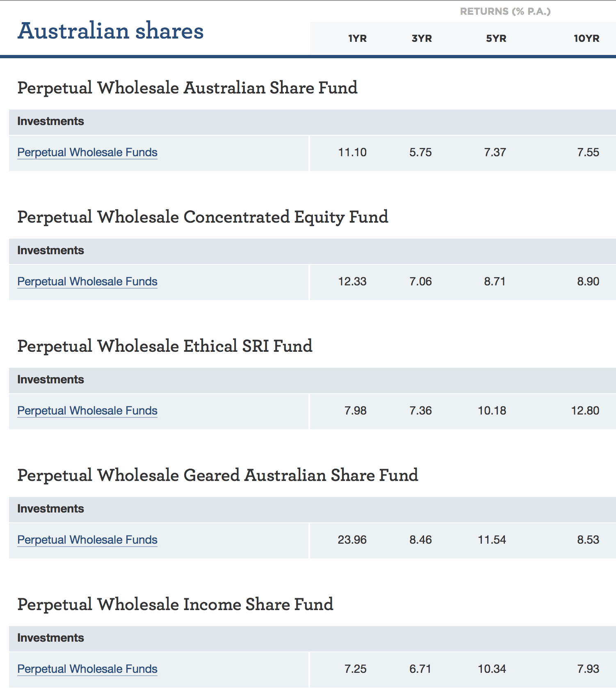Click the 5YR returns column header
The image size is (616, 688).
(496, 39)
